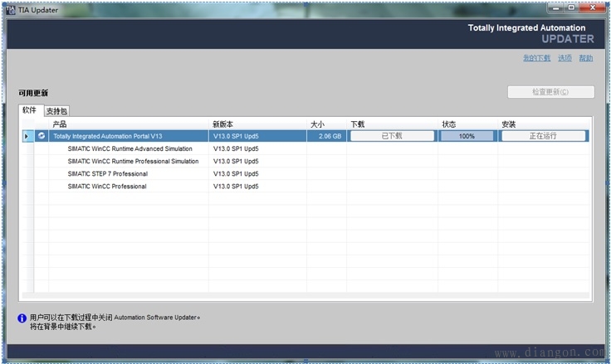Click the 100% progress bar
Screen dimensions: 611x364
click(x=467, y=136)
